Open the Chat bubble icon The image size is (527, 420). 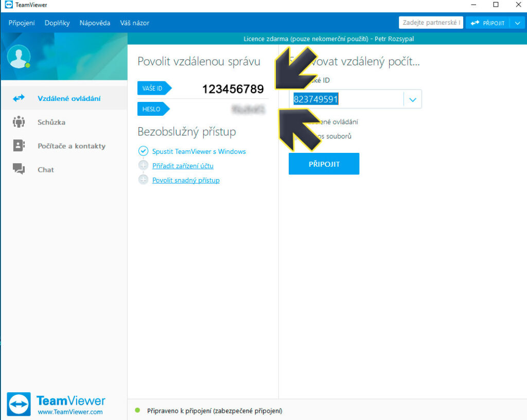click(19, 169)
